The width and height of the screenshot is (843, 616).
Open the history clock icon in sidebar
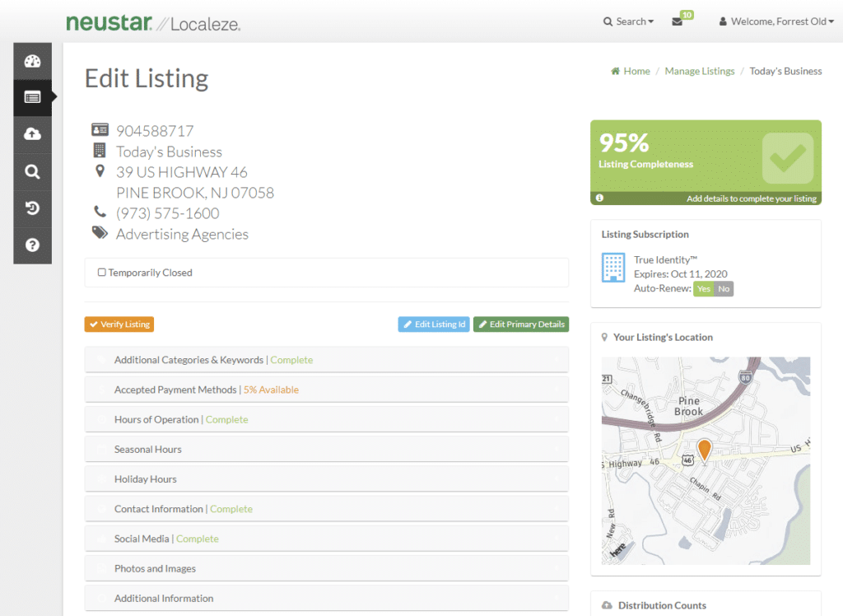(x=32, y=208)
